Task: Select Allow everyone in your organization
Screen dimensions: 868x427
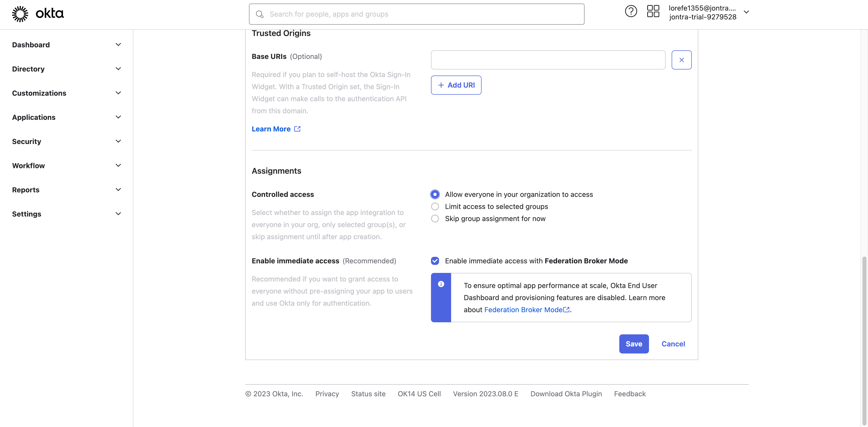Action: click(435, 194)
